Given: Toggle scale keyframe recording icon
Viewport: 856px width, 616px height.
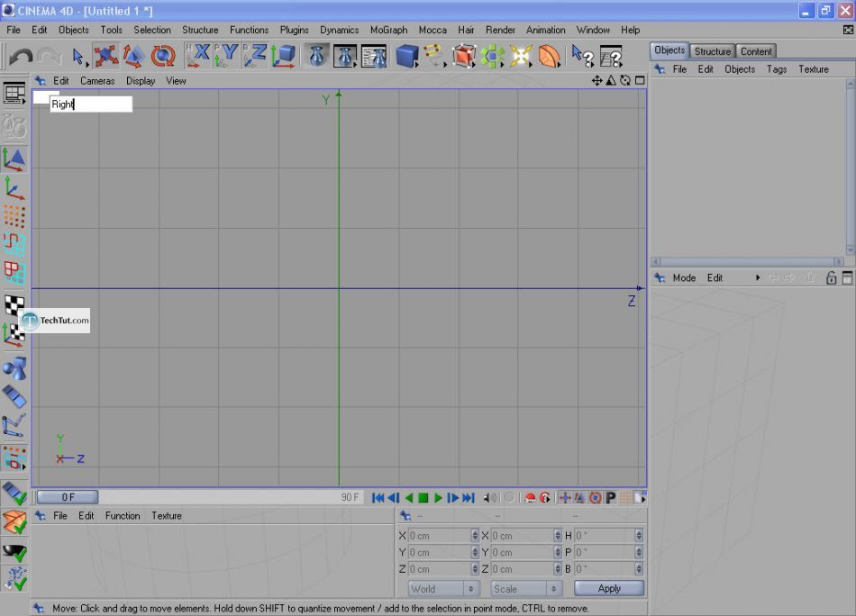Looking at the screenshot, I should (579, 498).
